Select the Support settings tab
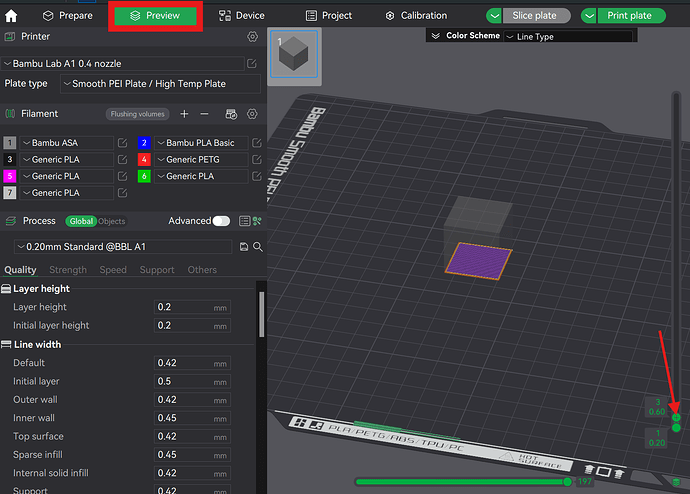Image resolution: width=690 pixels, height=494 pixels. [x=157, y=270]
